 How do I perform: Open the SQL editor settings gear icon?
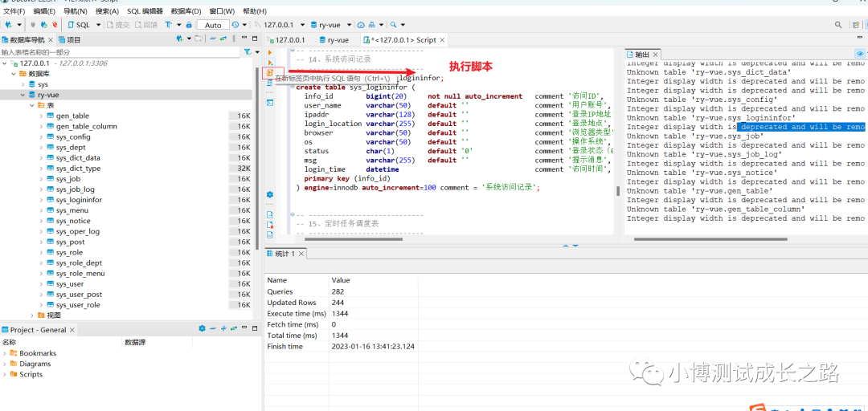tap(270, 194)
